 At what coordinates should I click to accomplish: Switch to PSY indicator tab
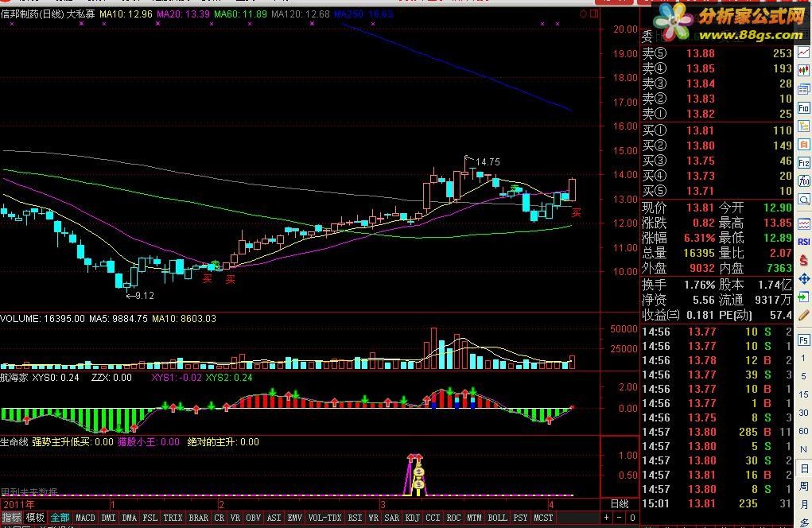point(520,518)
